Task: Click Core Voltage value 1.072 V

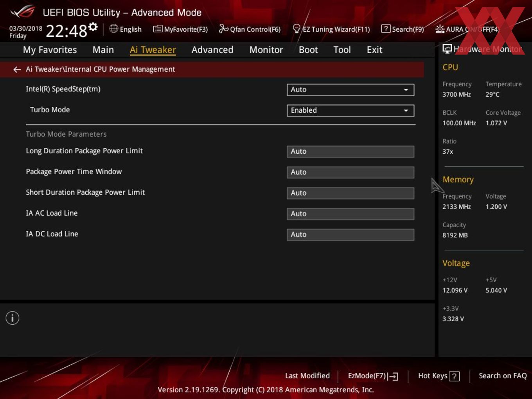Action: pos(496,123)
